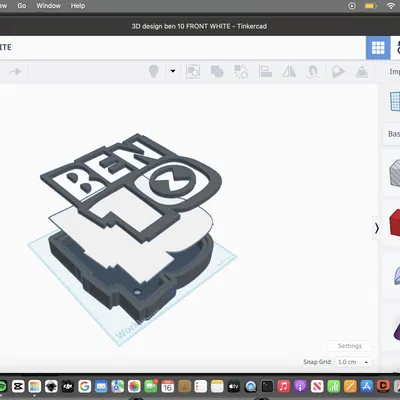400x400 pixels.
Task: Open Reminders from the Dock
Action: click(x=201, y=387)
